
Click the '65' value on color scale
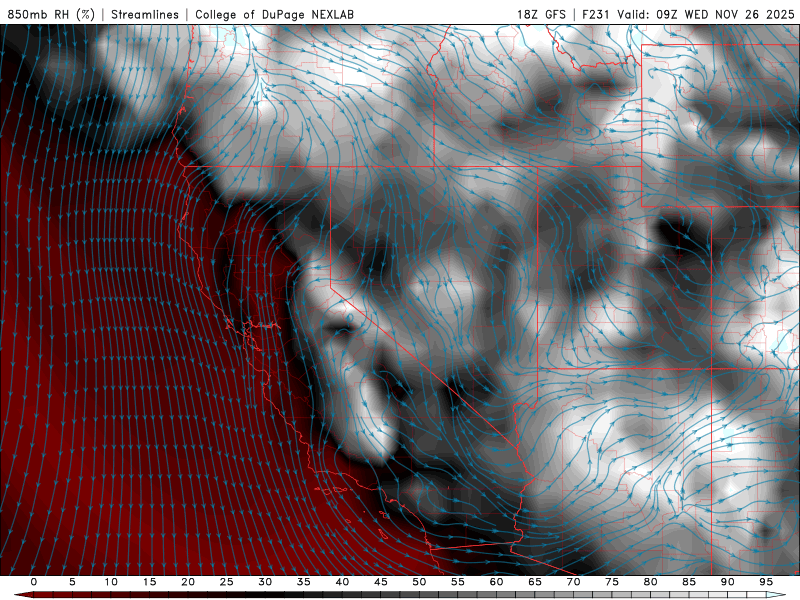coord(535,582)
